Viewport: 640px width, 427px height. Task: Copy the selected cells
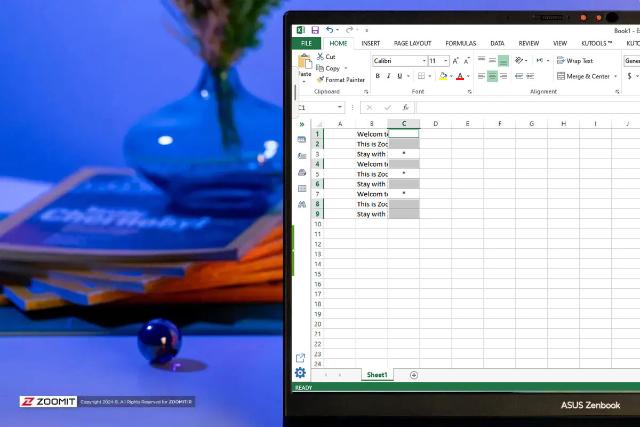pos(328,68)
